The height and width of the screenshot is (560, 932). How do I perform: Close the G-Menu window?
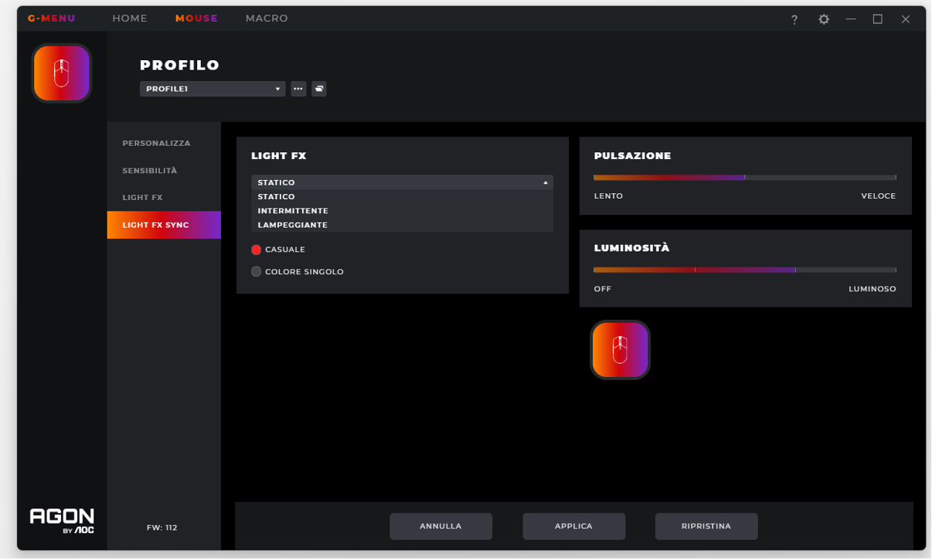point(906,19)
